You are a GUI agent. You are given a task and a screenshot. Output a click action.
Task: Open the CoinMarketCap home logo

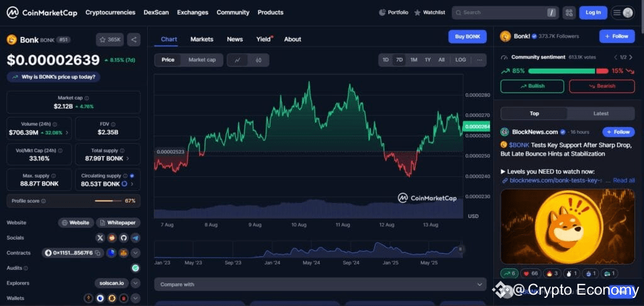(42, 13)
